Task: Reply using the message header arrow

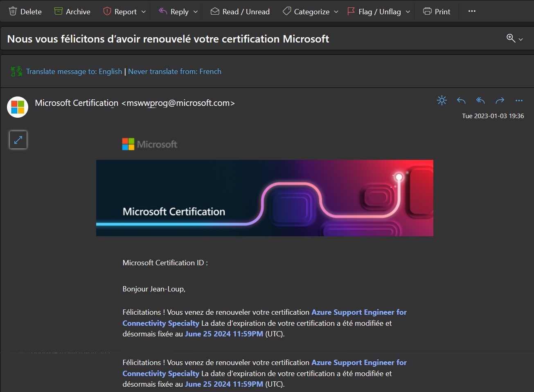Action: point(461,101)
